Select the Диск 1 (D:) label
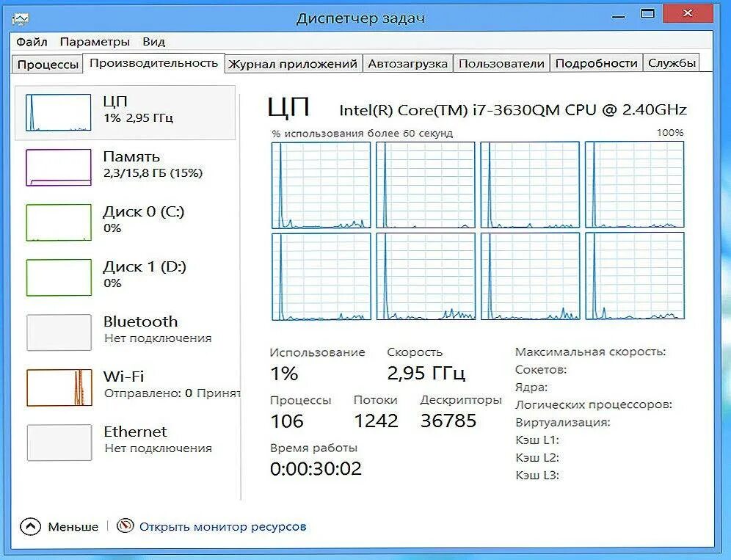The image size is (731, 560). click(x=145, y=267)
